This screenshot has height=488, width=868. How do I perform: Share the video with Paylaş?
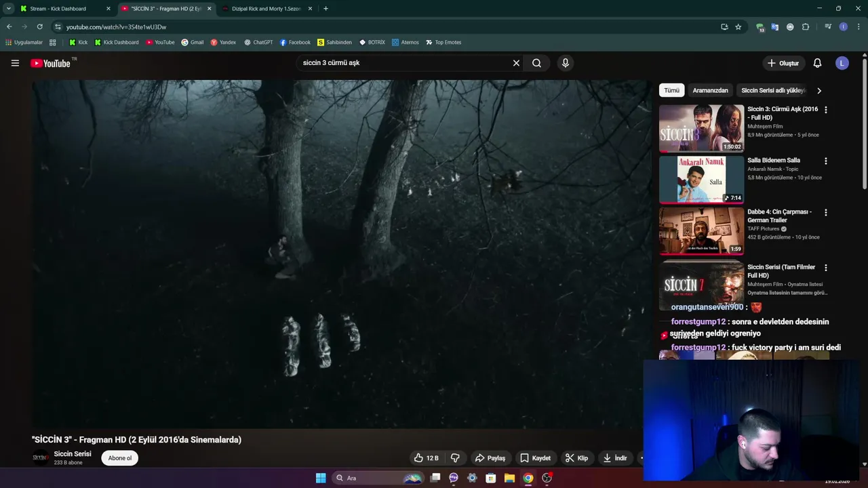tap(490, 458)
